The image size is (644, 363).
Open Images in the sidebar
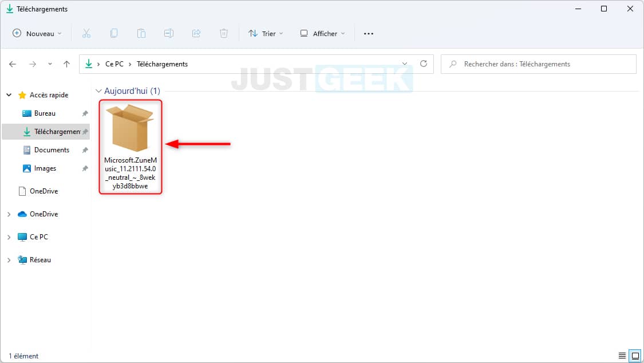pyautogui.click(x=45, y=168)
